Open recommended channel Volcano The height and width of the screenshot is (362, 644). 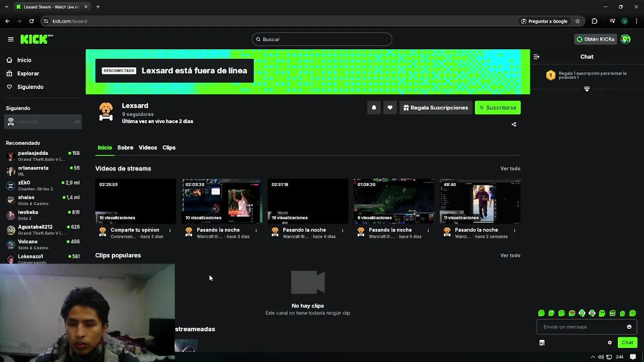point(43,244)
